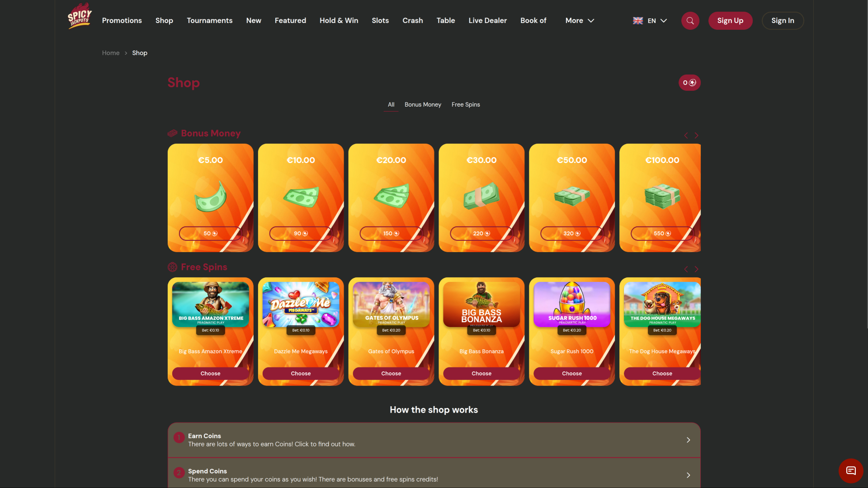Buy €10.00 bonus for 90 coins

pos(301,234)
